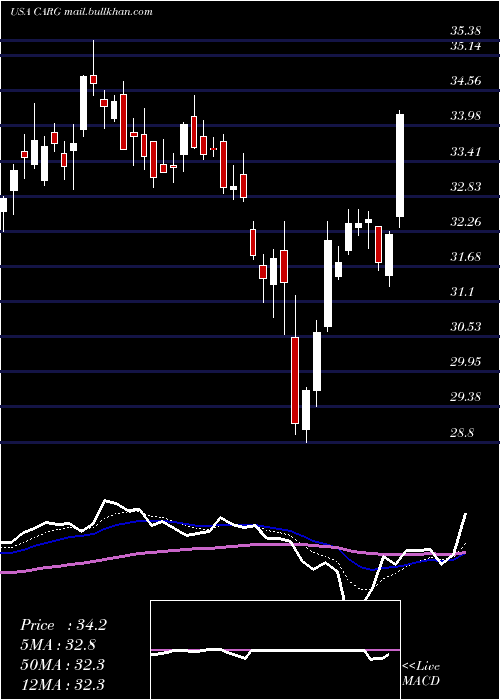
Task: Click the 'Price : 34.2' readout
Action: [x=63, y=625]
